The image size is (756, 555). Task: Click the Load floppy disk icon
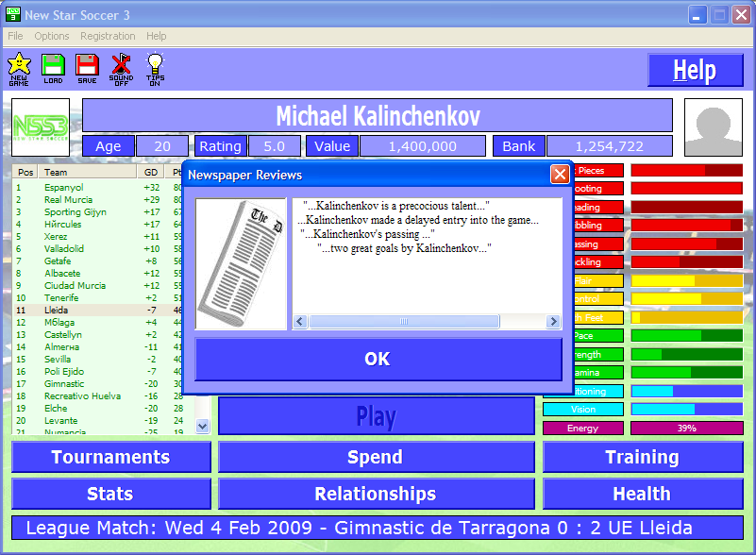tap(53, 69)
